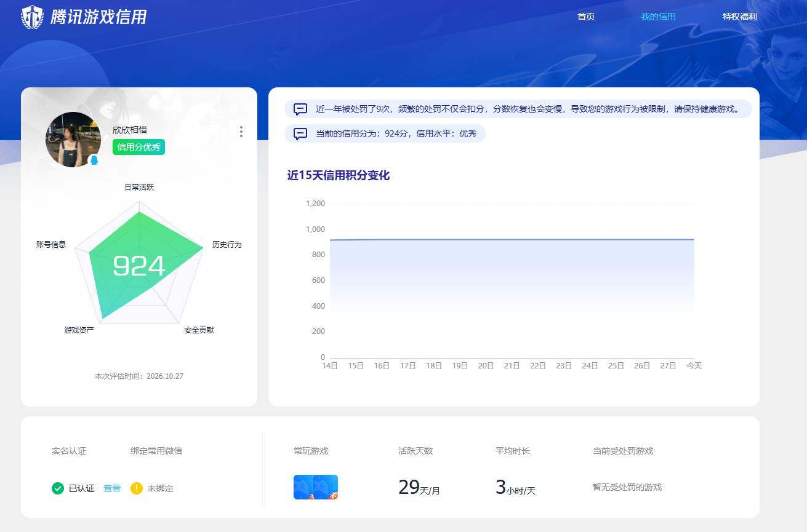Image resolution: width=807 pixels, height=532 pixels.
Task: Click the QQ penguin badge on avatar
Action: tap(94, 160)
